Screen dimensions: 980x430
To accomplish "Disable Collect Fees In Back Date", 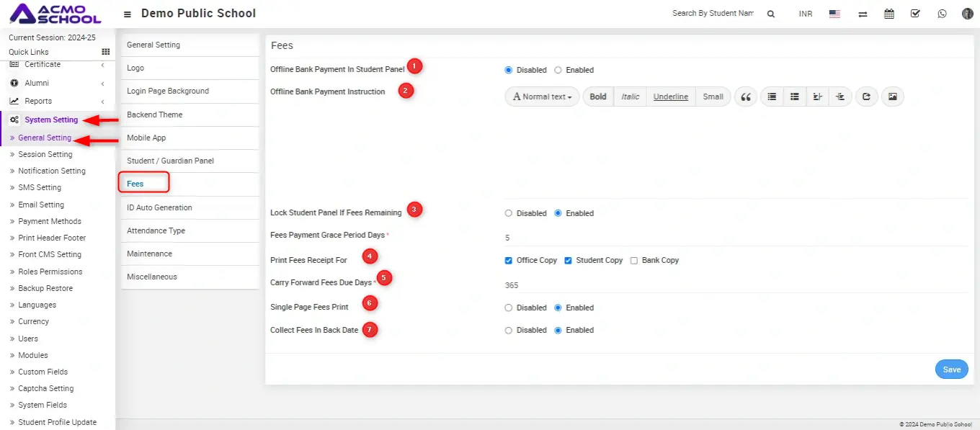I will coord(509,330).
